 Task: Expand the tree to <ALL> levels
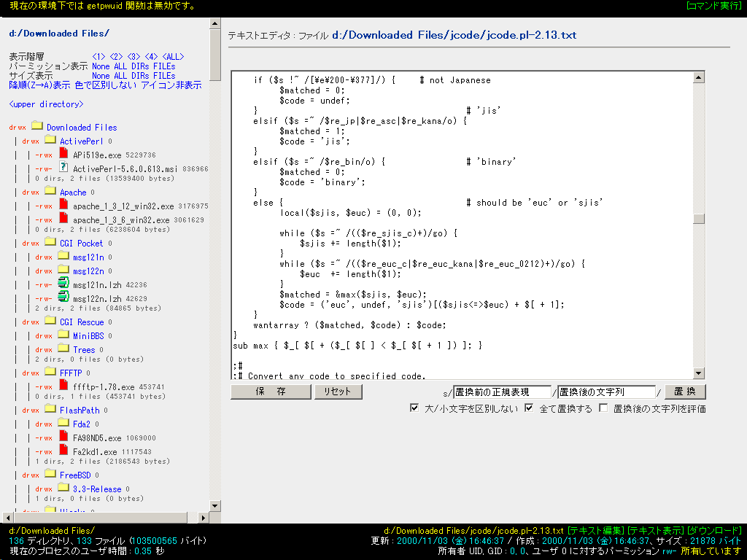pyautogui.click(x=173, y=57)
